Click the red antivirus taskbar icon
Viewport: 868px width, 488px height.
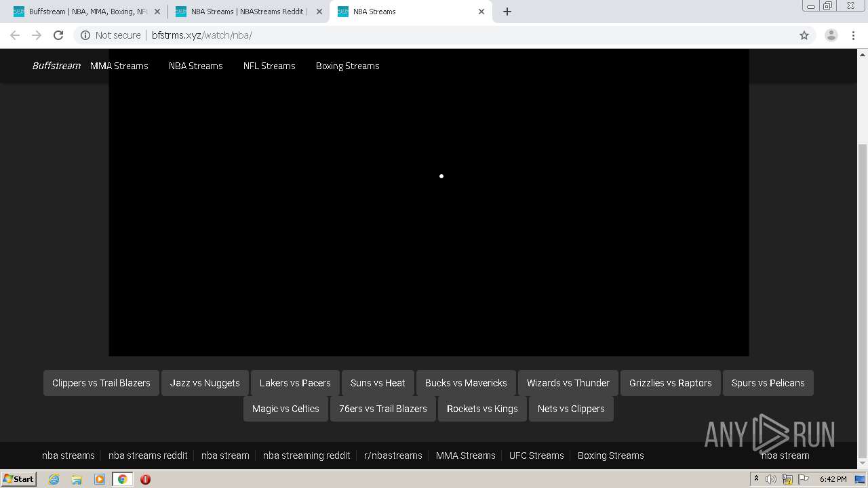tap(145, 479)
